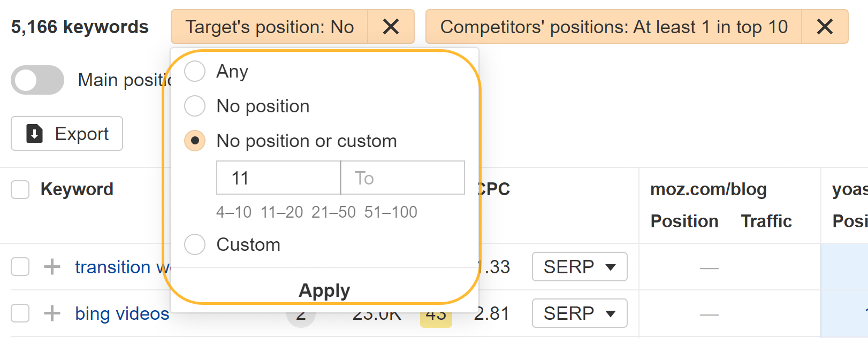868x338 pixels.
Task: Open the "transition" keyword link
Action: [112, 267]
